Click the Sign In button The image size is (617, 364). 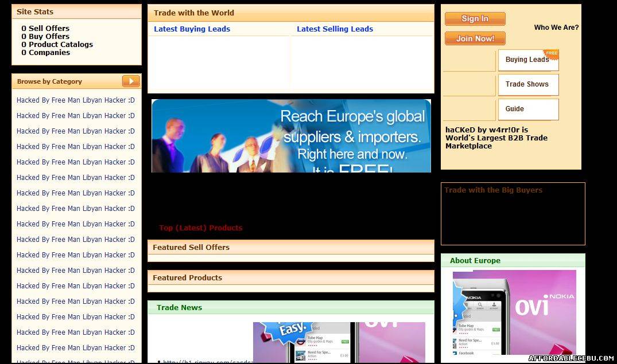coord(475,18)
